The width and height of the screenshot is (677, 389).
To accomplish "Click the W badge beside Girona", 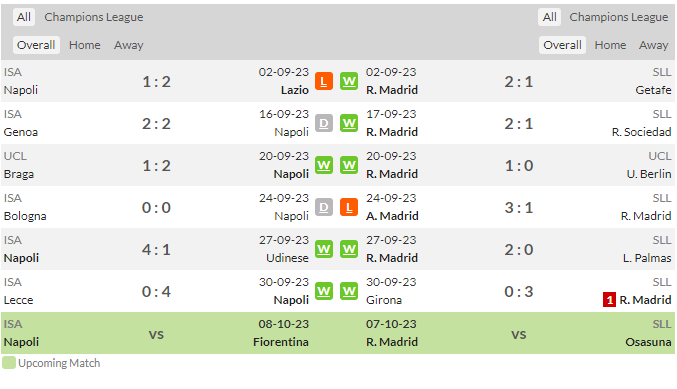I will pos(349,291).
